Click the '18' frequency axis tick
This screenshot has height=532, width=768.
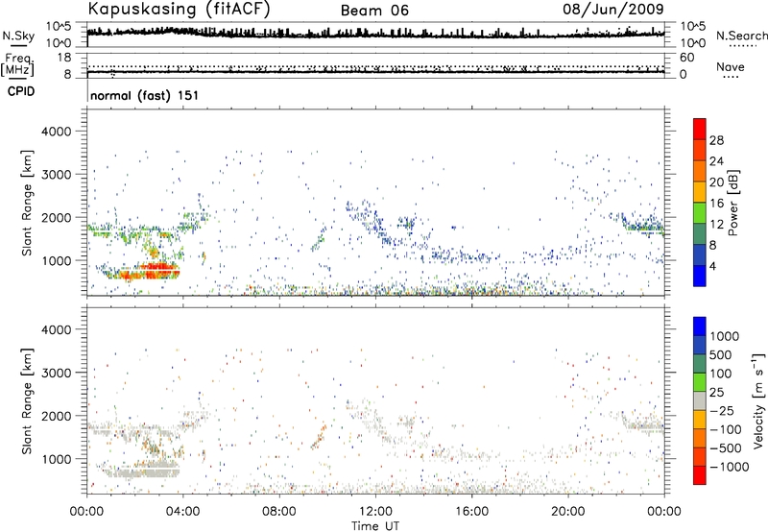point(64,58)
